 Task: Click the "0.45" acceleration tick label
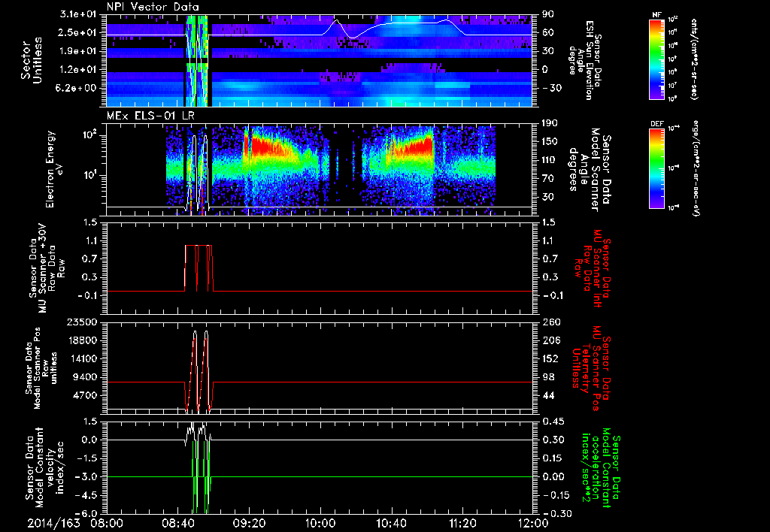click(x=553, y=422)
